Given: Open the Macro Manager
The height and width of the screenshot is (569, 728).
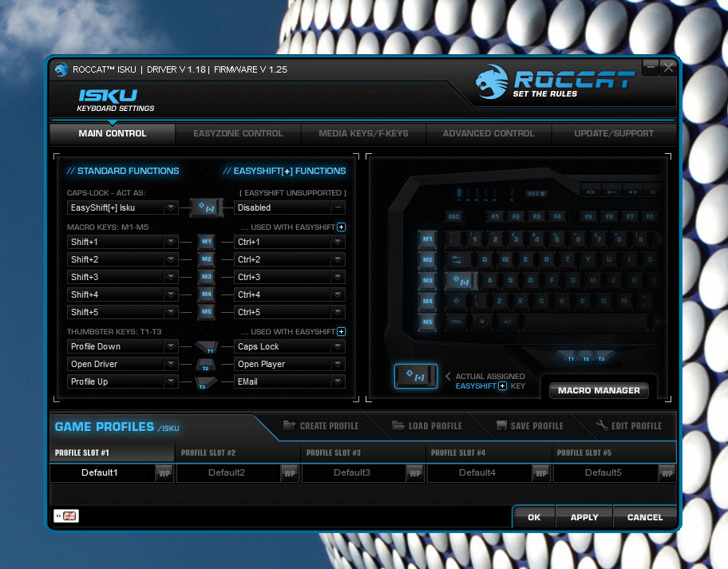Looking at the screenshot, I should [599, 391].
